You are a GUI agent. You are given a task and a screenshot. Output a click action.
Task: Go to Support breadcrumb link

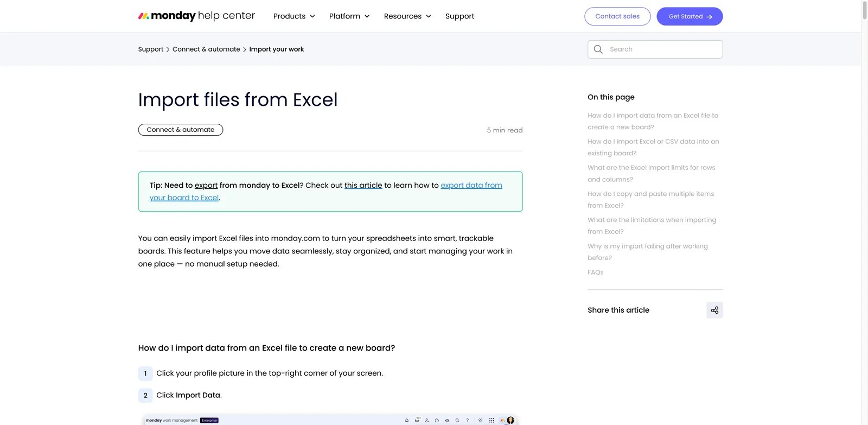point(151,49)
